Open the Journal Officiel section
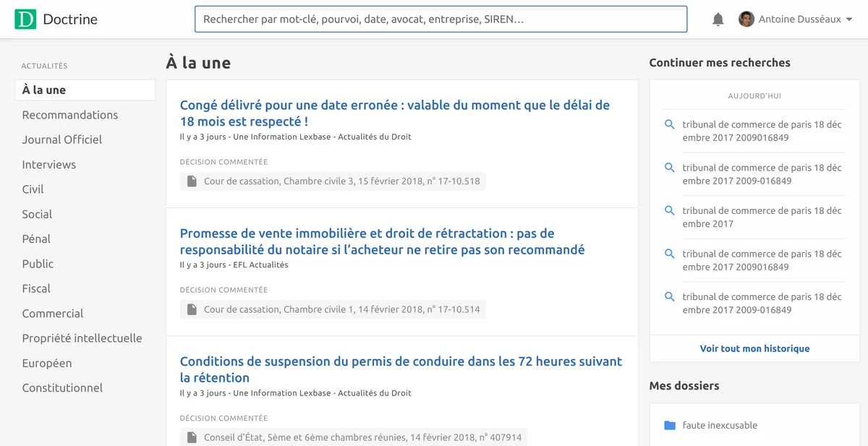Screen dimensions: 868x446 point(61,140)
